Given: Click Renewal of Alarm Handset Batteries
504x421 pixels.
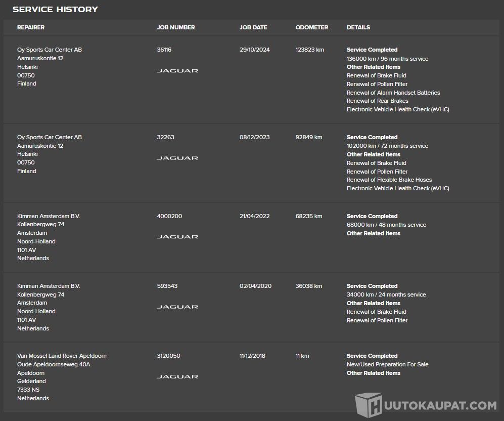Looking at the screenshot, I should 393,93.
